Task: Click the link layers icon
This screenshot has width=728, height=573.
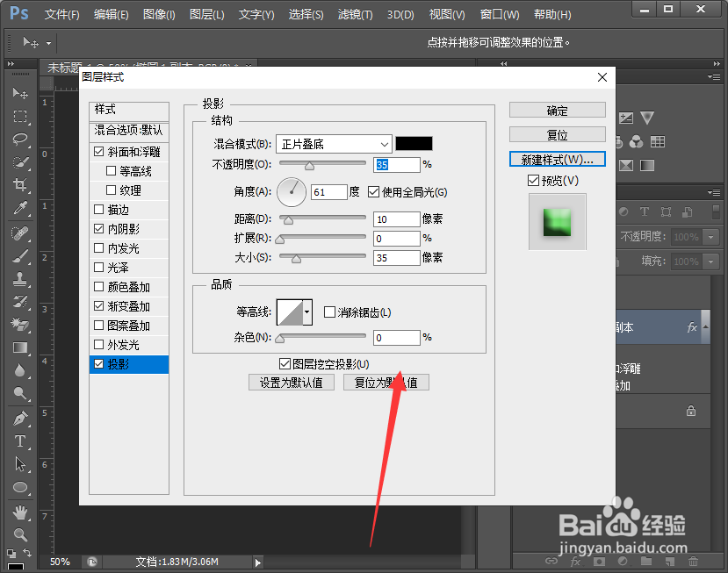Action: click(x=551, y=561)
